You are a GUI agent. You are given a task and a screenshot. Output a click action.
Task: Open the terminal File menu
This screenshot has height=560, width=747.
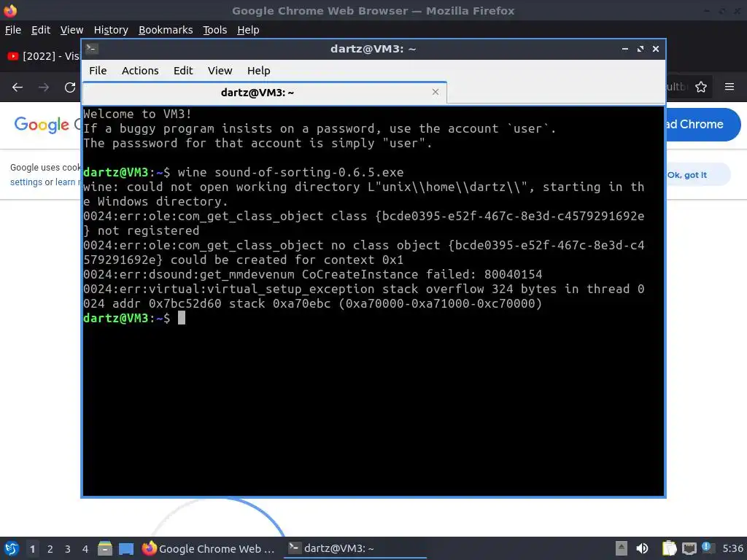[98, 71]
